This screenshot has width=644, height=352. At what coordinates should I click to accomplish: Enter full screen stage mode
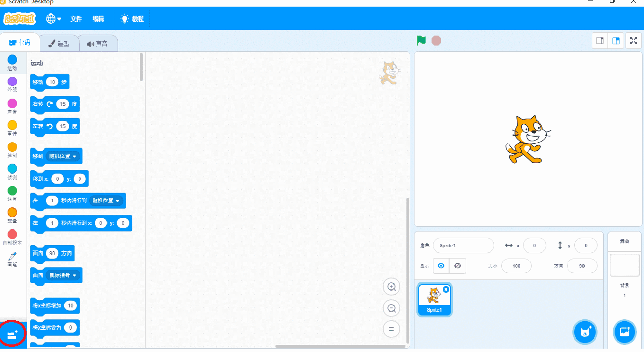click(x=634, y=41)
